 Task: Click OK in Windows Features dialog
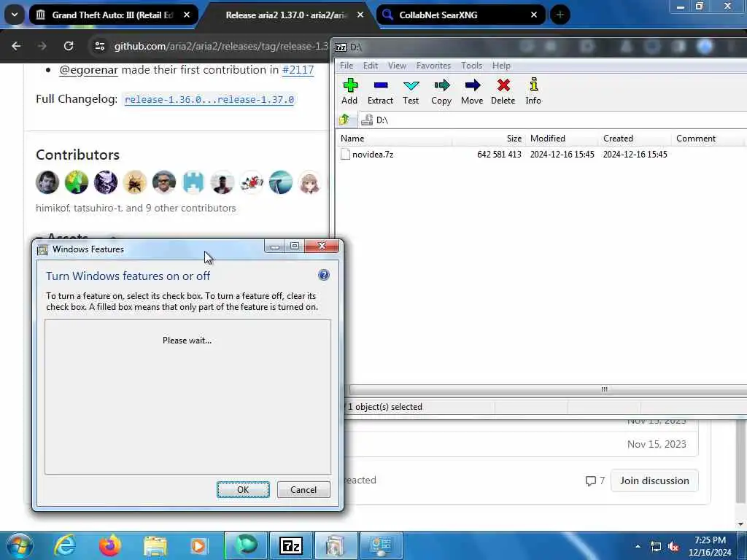[x=243, y=489]
